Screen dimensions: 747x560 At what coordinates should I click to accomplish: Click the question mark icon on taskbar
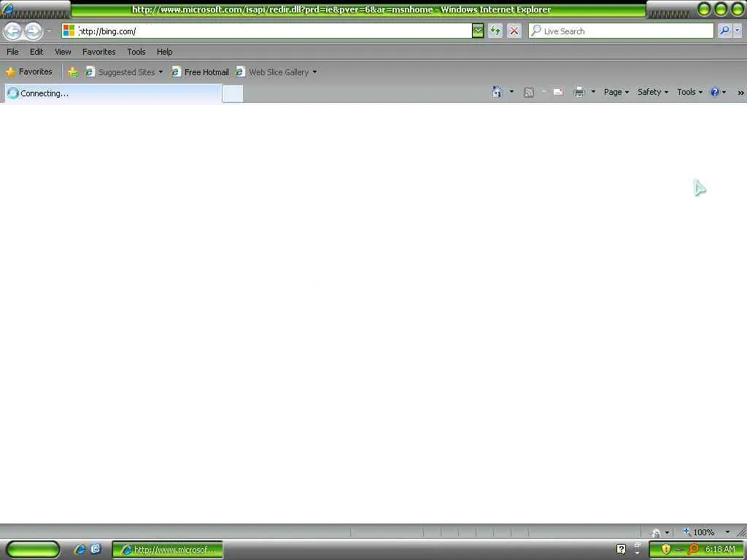click(x=621, y=549)
